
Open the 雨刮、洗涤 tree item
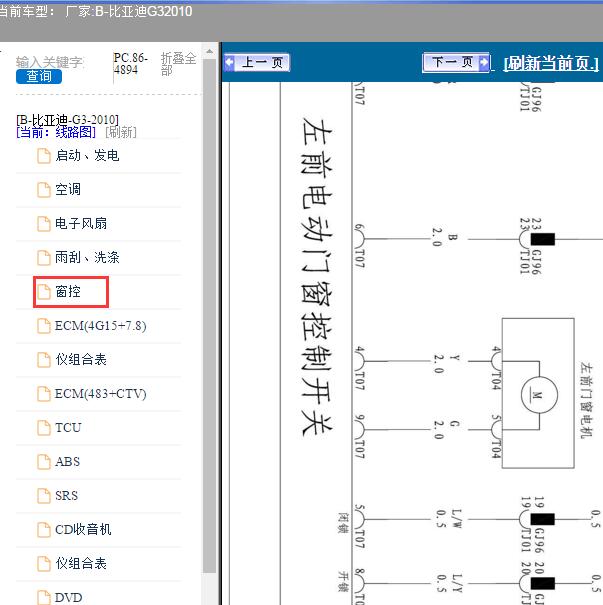(87, 257)
